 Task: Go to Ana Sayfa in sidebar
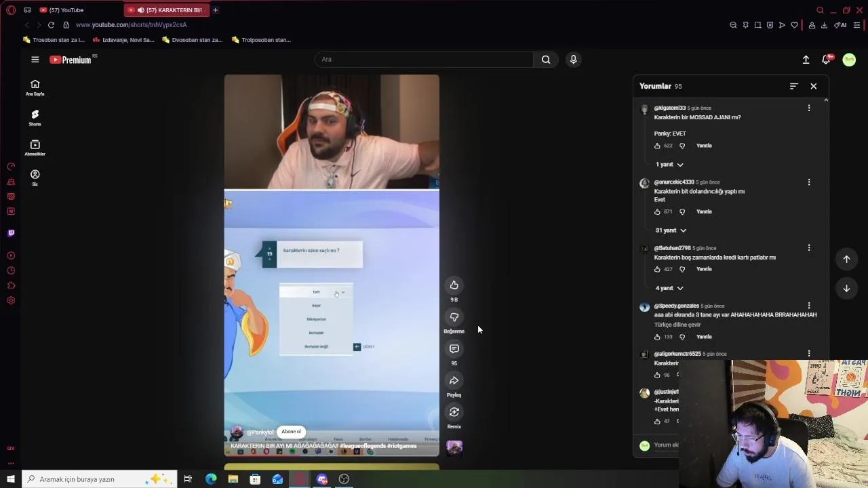35,87
